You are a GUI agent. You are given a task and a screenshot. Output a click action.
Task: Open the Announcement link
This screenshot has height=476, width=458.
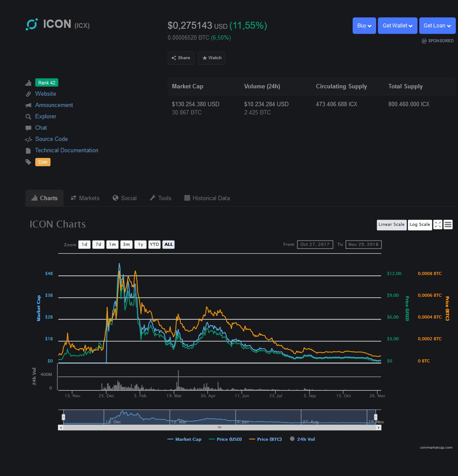tap(54, 105)
